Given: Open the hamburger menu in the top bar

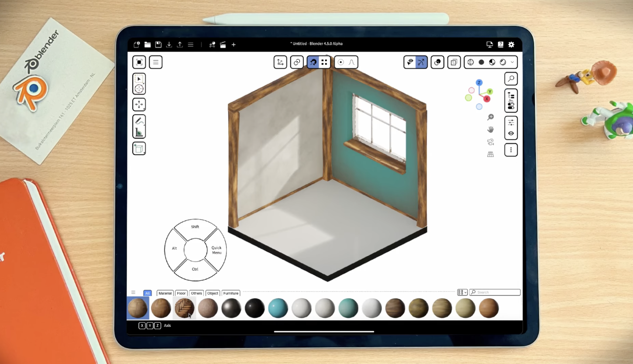Looking at the screenshot, I should 190,45.
